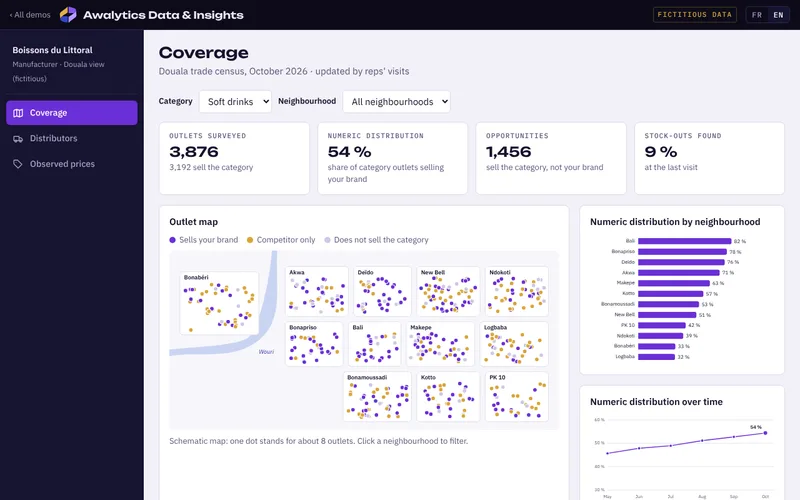Open the Neighbourhood dropdown showing All neighbourhoods
Viewport: 800px width, 500px height.
click(x=396, y=102)
